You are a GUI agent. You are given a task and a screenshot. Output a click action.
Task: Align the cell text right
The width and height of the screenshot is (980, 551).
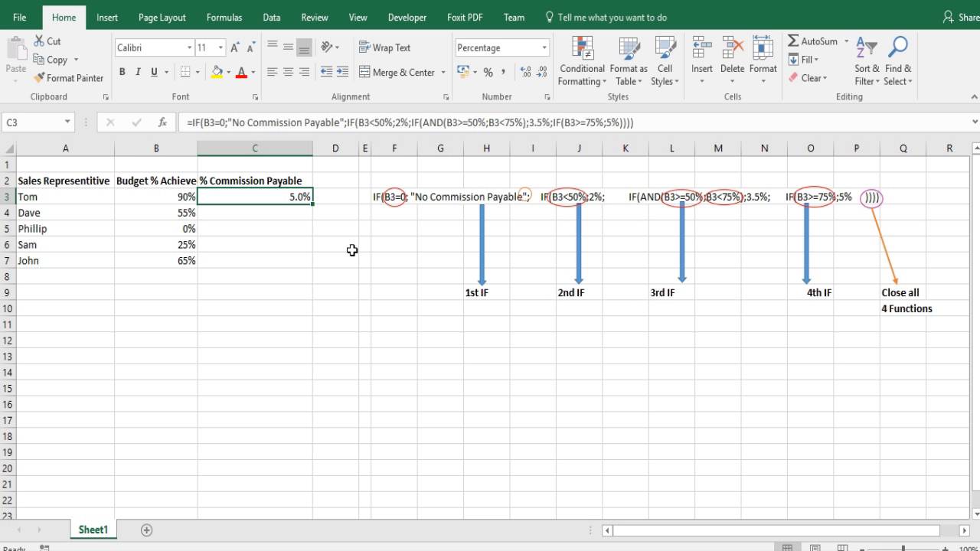304,72
